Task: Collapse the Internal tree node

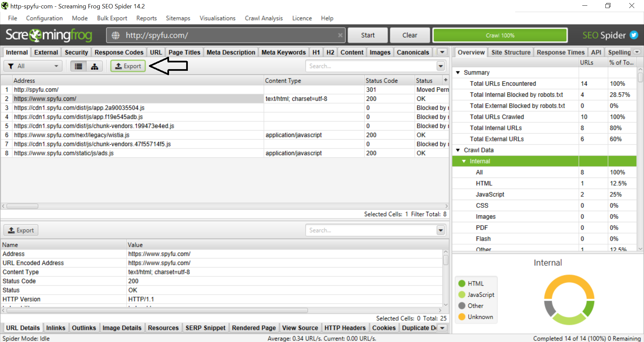Action: click(464, 161)
